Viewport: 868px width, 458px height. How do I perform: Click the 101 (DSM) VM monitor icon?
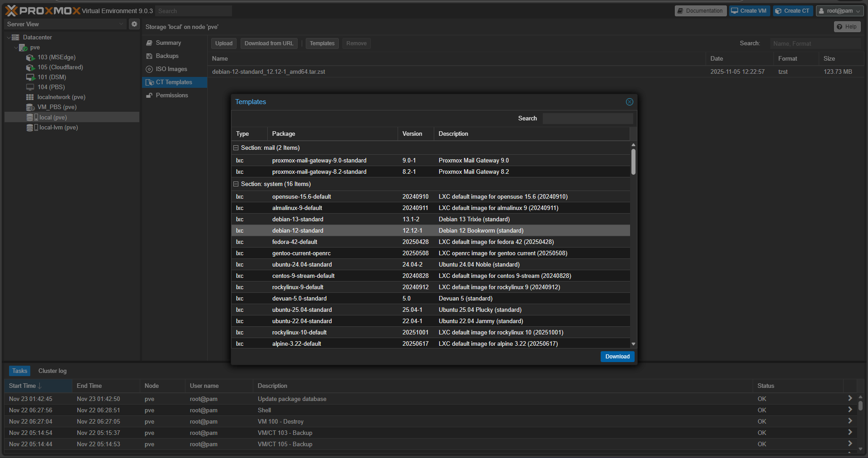(x=30, y=77)
